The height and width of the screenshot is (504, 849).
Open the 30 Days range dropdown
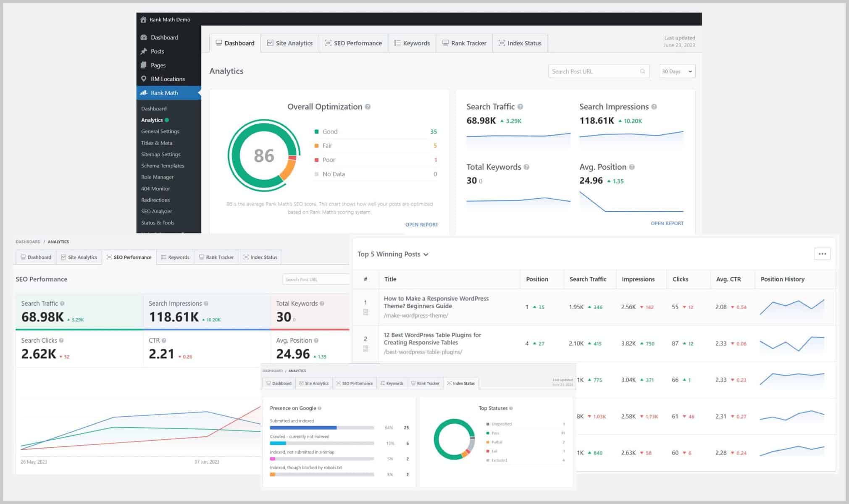pos(676,71)
